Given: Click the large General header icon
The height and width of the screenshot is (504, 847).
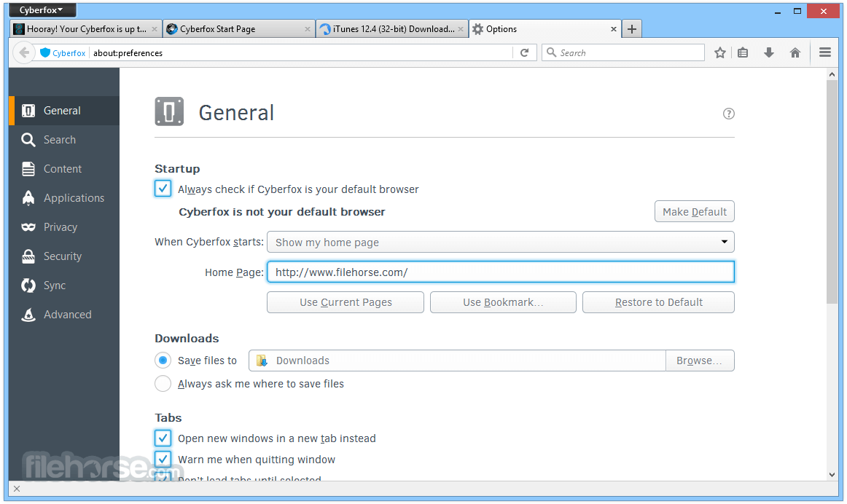Looking at the screenshot, I should 169,111.
